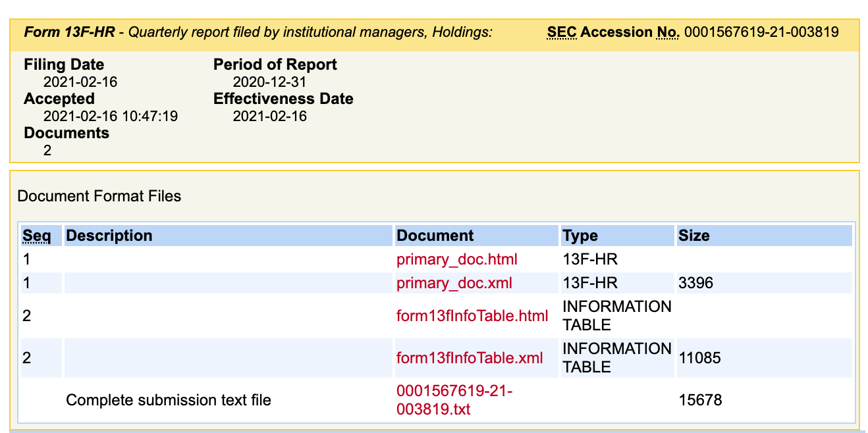Open the primary_doc.html link
The width and height of the screenshot is (868, 433).
pyautogui.click(x=456, y=259)
